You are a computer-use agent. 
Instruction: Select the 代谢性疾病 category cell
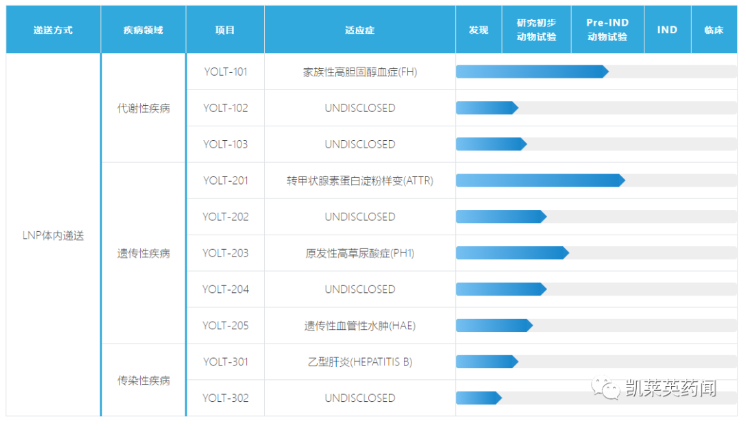[144, 108]
